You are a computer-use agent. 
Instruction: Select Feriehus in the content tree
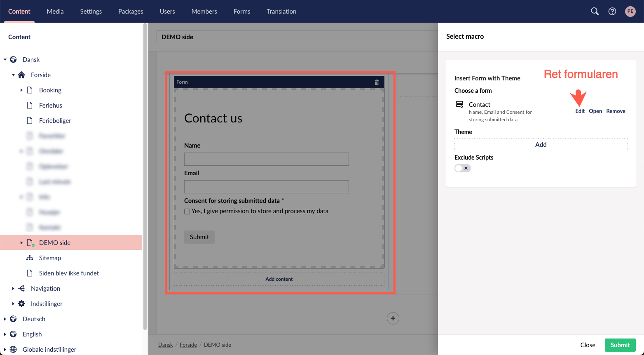51,105
